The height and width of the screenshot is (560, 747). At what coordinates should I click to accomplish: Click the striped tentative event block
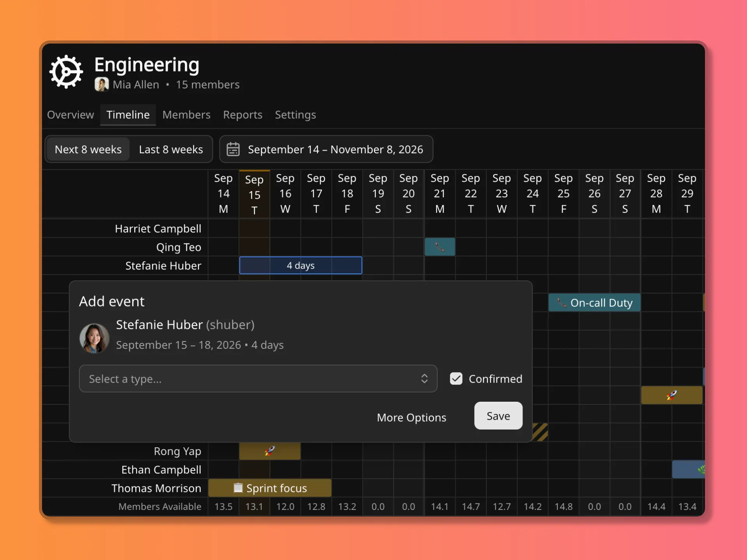click(x=540, y=432)
